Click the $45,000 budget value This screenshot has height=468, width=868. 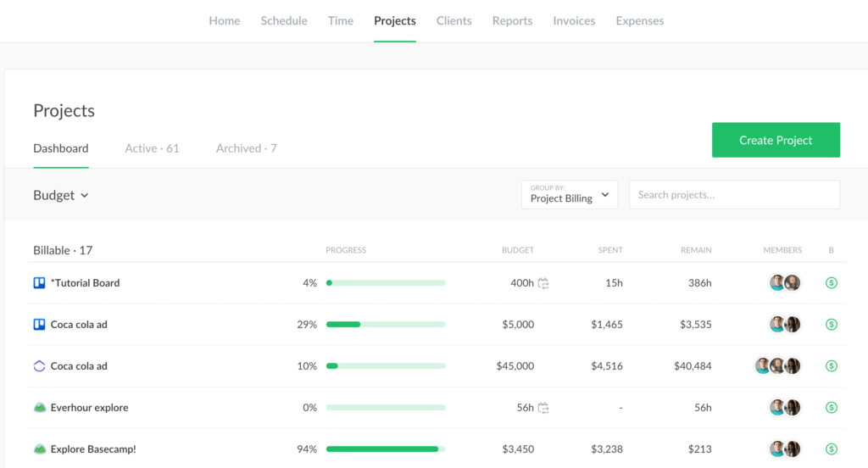click(x=515, y=366)
